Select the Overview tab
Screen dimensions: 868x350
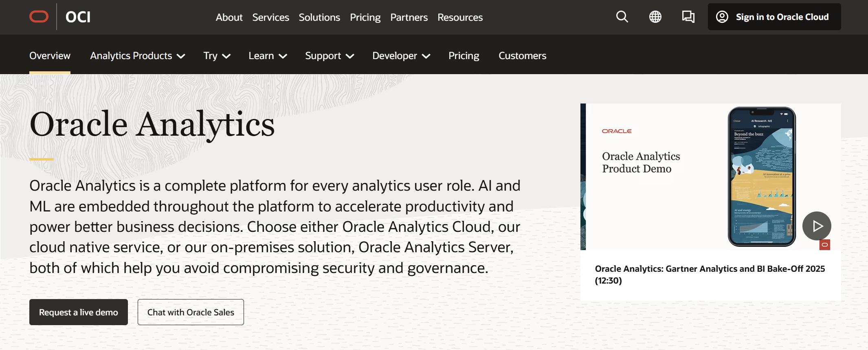pyautogui.click(x=50, y=56)
